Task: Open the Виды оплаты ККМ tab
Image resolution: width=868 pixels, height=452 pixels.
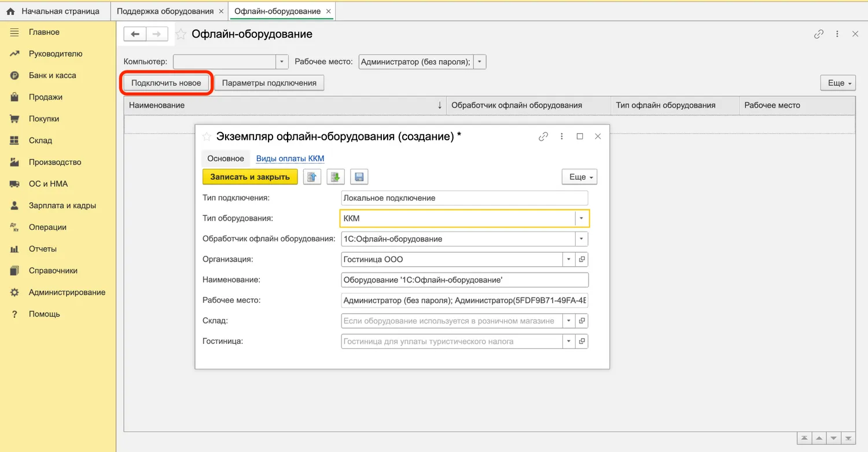Action: [x=290, y=159]
